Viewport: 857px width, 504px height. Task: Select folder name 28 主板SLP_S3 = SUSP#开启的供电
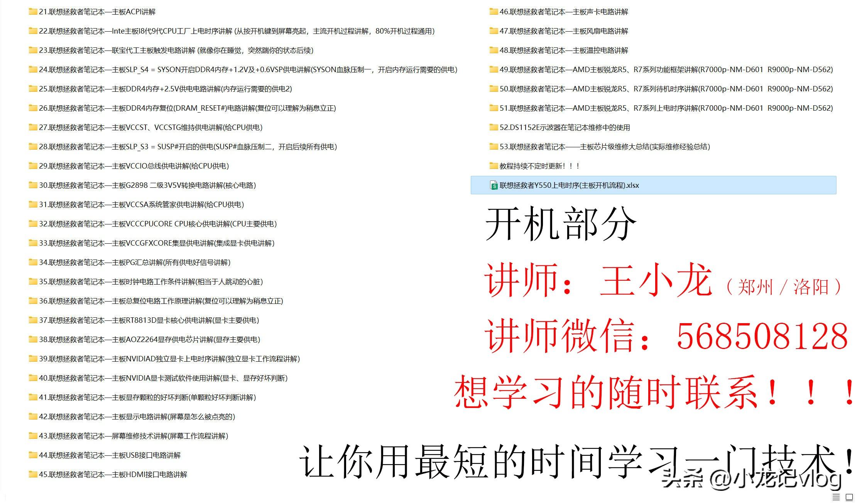188,147
